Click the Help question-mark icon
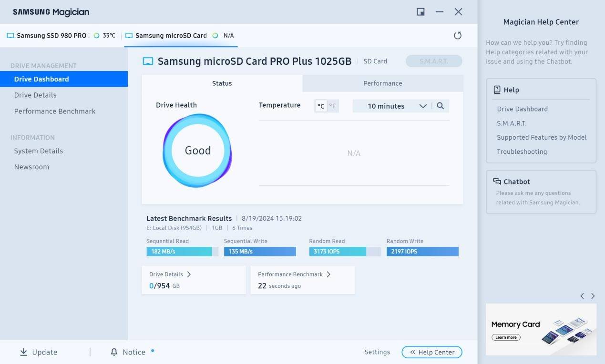605x364 pixels. coord(497,90)
